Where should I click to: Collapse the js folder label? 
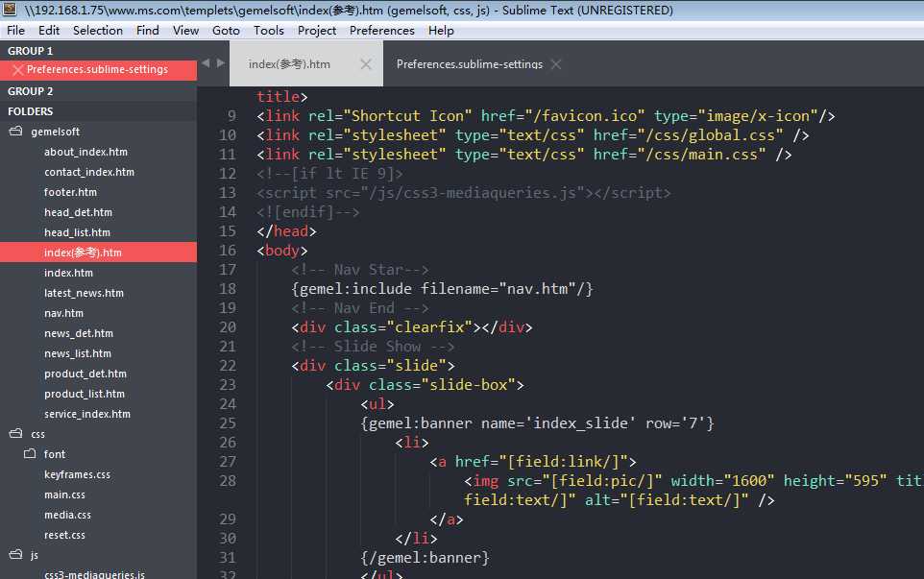[x=35, y=555]
